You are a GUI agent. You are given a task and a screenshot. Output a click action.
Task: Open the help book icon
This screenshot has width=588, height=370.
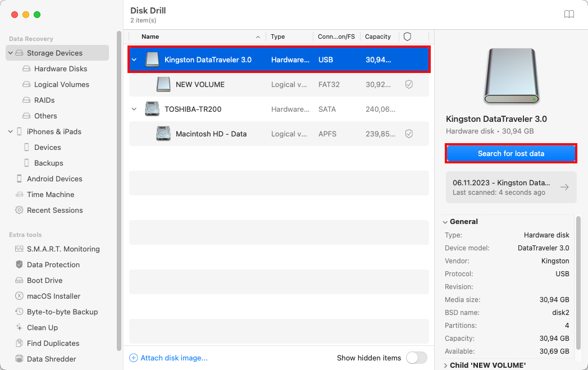569,15
